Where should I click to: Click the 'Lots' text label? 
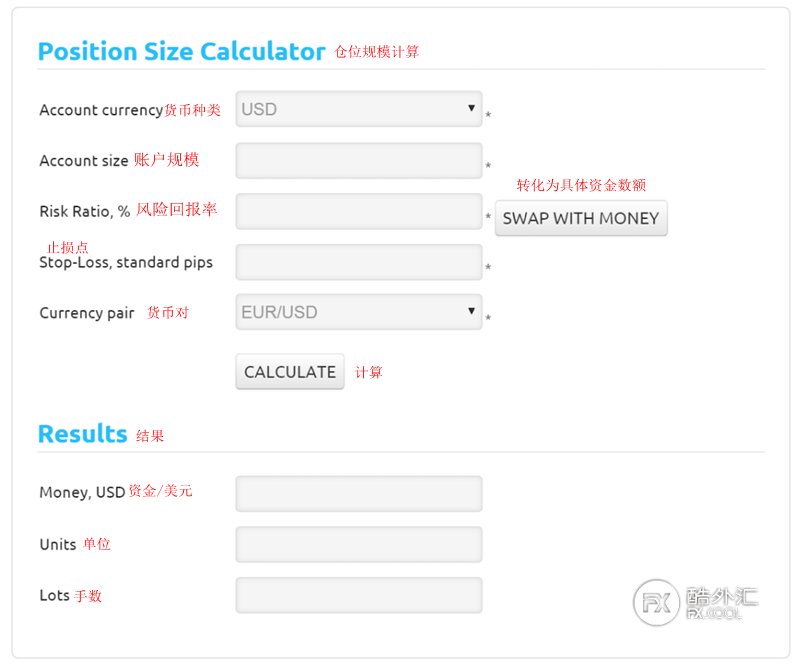(54, 596)
